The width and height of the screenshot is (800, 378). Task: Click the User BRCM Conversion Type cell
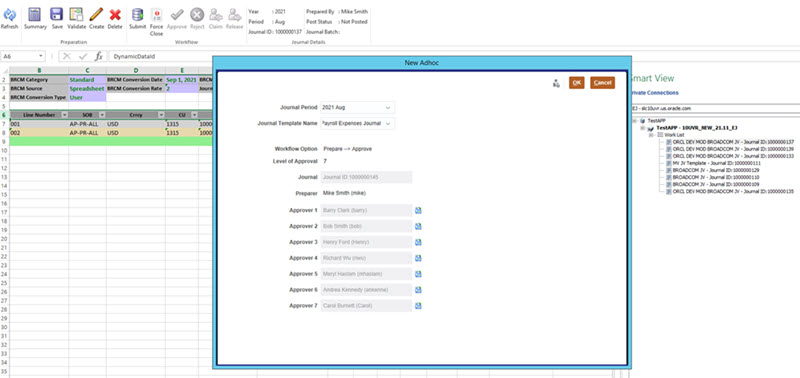pyautogui.click(x=87, y=97)
